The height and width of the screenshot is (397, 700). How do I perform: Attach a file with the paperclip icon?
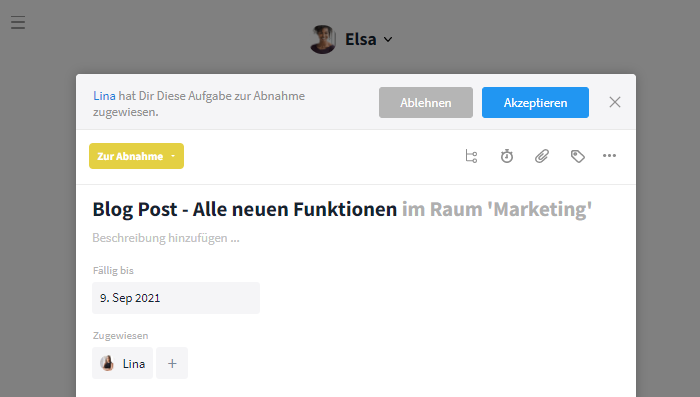coord(542,156)
